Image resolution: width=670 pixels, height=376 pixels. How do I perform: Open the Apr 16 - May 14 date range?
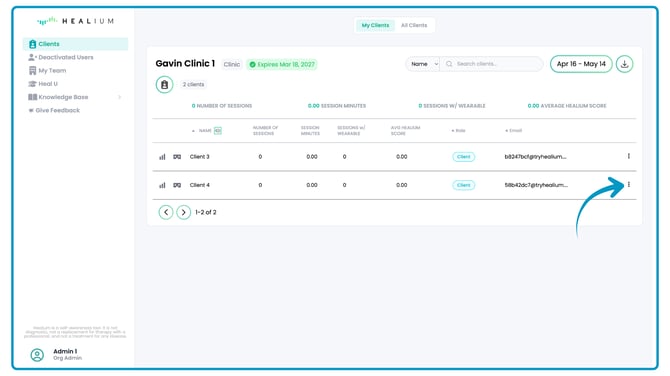pos(581,64)
